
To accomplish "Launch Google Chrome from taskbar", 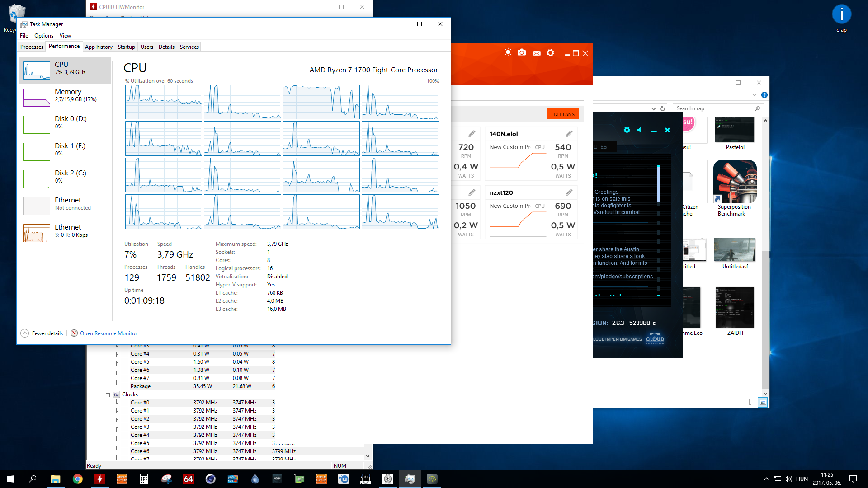I will coord(77,479).
